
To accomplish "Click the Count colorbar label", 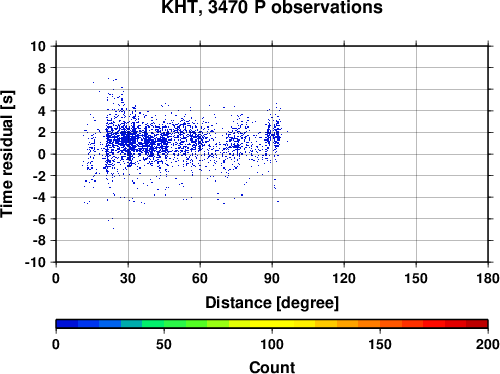I will (272, 367).
